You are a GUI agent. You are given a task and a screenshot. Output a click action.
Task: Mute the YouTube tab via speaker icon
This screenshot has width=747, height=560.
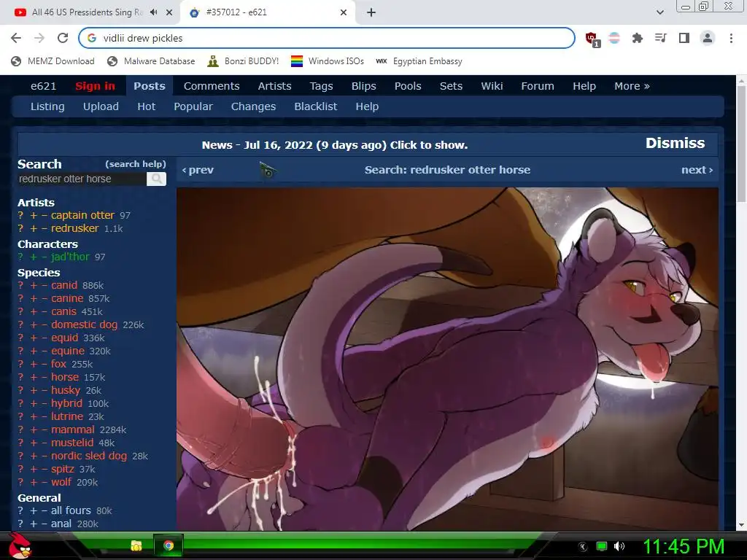coord(153,12)
